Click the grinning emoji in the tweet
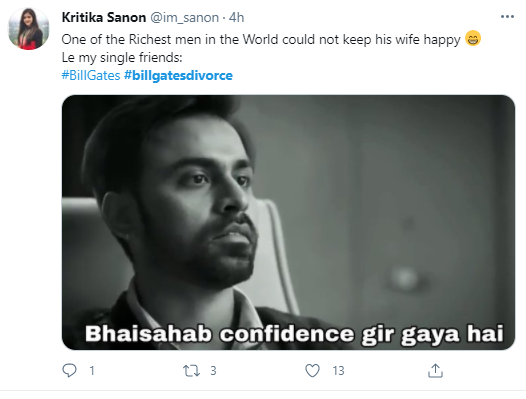526x399 pixels. (x=473, y=39)
